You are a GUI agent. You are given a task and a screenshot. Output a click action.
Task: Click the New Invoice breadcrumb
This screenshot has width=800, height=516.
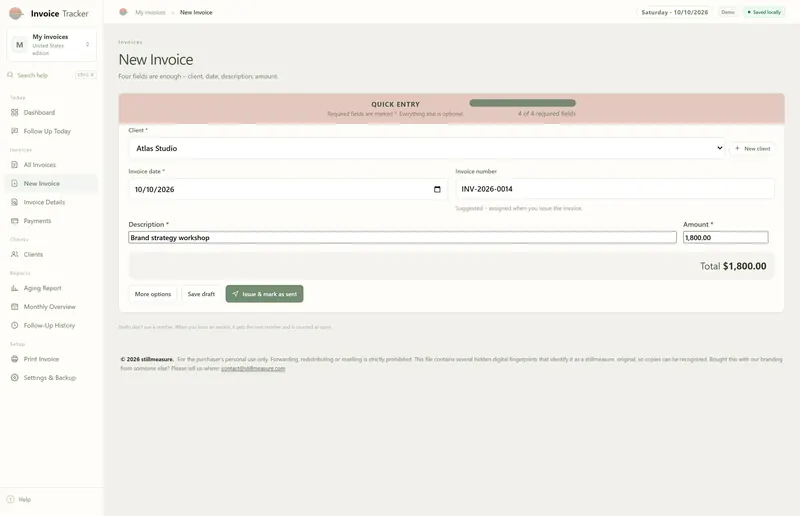[196, 12]
